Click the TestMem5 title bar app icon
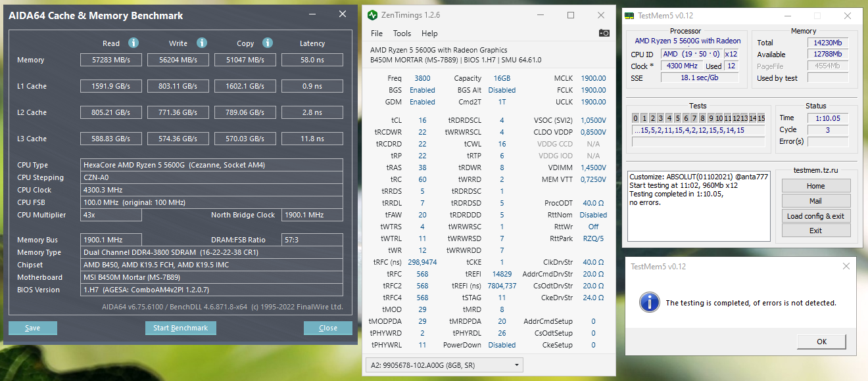Viewport: 868px width, 381px height. 629,16
